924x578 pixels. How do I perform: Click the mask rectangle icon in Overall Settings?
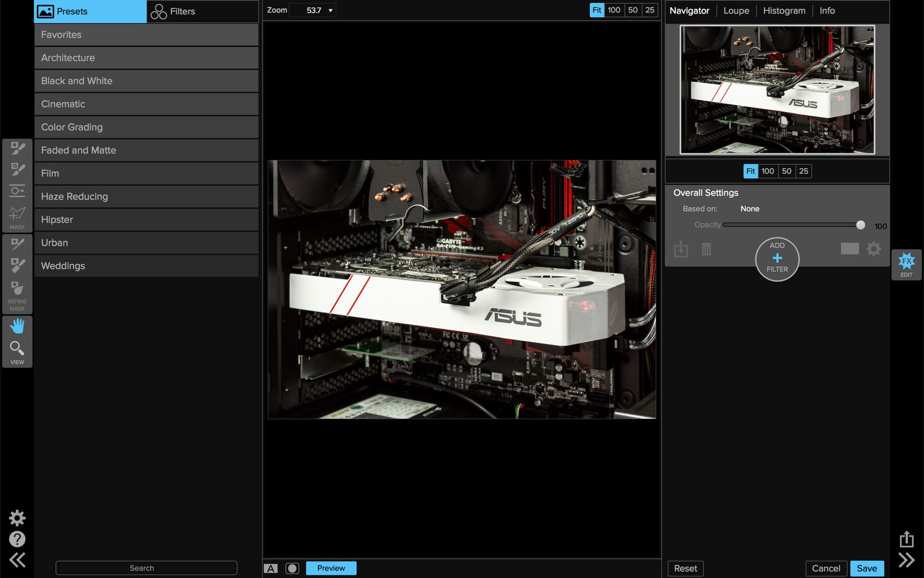pyautogui.click(x=850, y=248)
